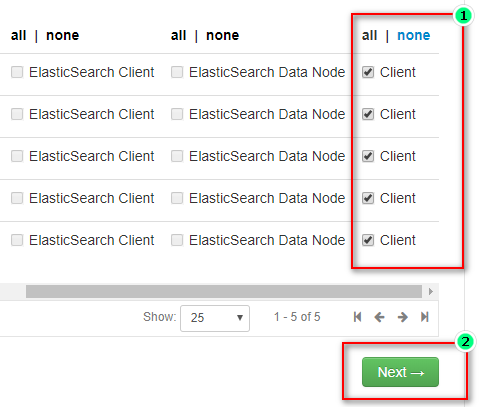Viewport: 483px width, 407px height.
Task: Check ElasticSearch Data Node in fifth row
Action: click(177, 240)
